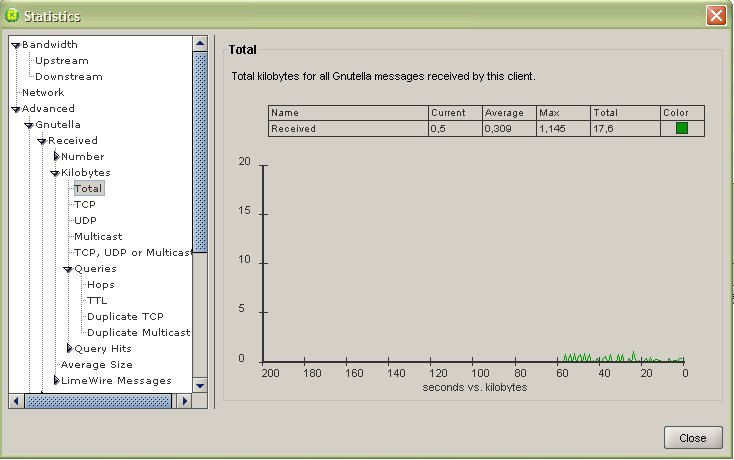The height and width of the screenshot is (460, 734).
Task: Select the Total kilobytes item
Action: tap(88, 189)
